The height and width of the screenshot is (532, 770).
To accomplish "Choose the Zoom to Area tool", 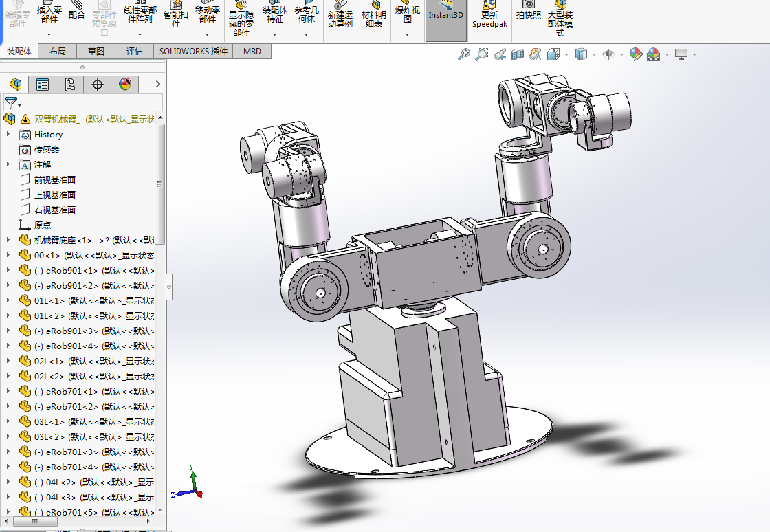I will 482,54.
